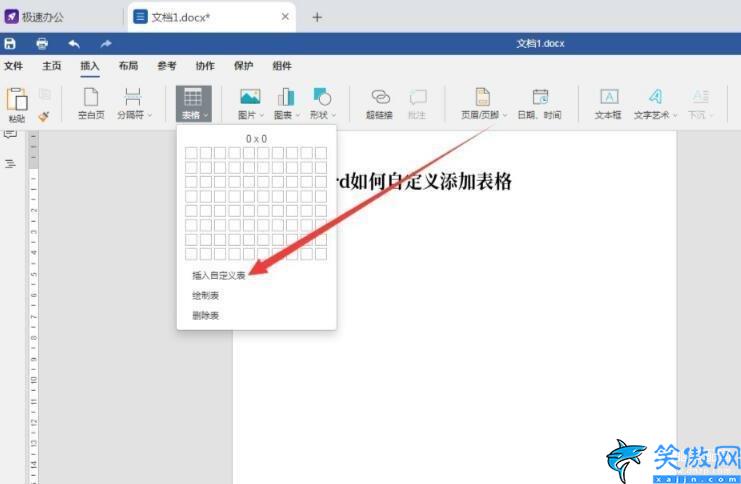Expand the 页眉/页脚 dropdown arrow

[505, 115]
